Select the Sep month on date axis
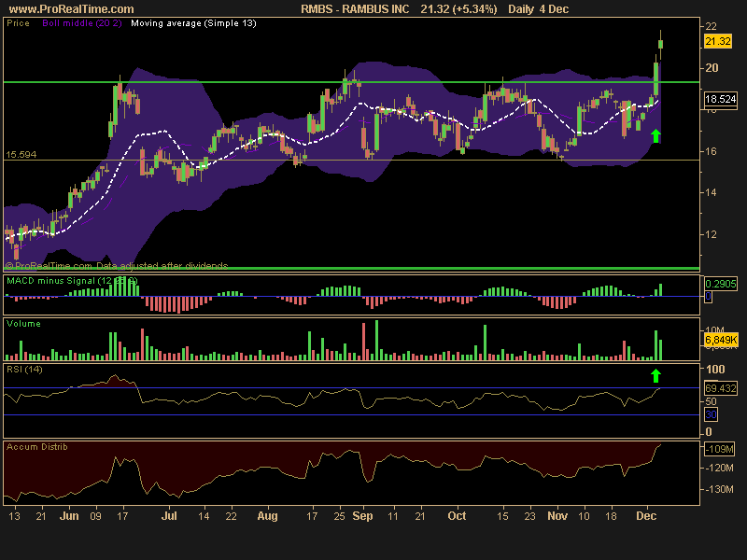Viewport: 747px width, 560px height. coord(362,516)
